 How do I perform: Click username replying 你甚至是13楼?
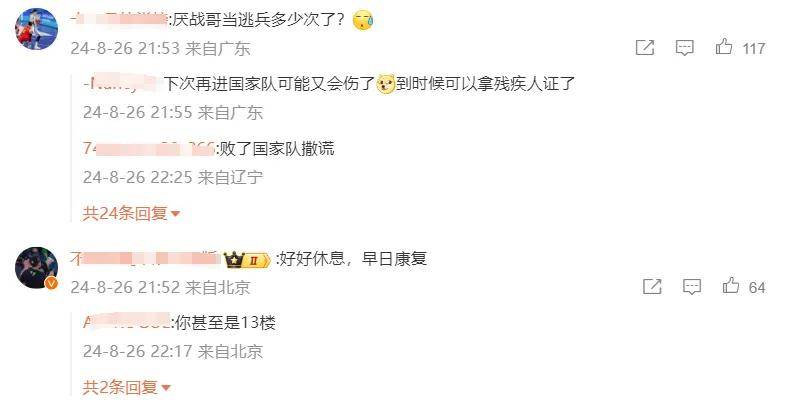[x=128, y=322]
